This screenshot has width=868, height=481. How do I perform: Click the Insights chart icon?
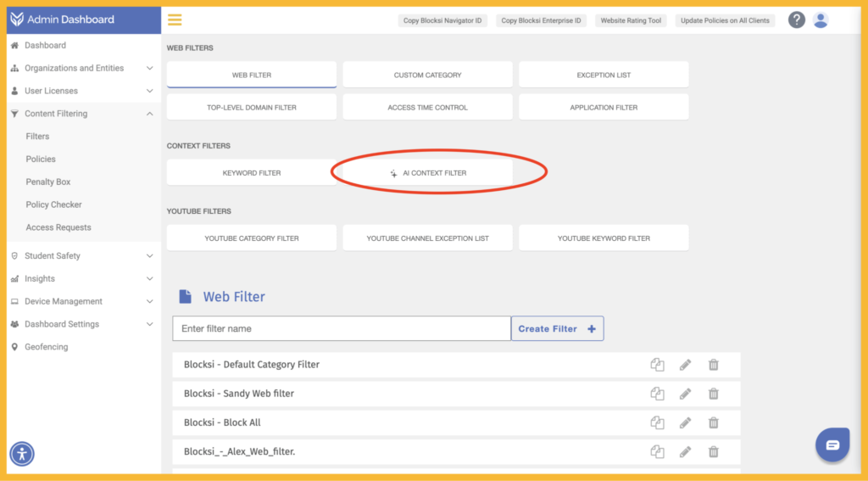14,279
